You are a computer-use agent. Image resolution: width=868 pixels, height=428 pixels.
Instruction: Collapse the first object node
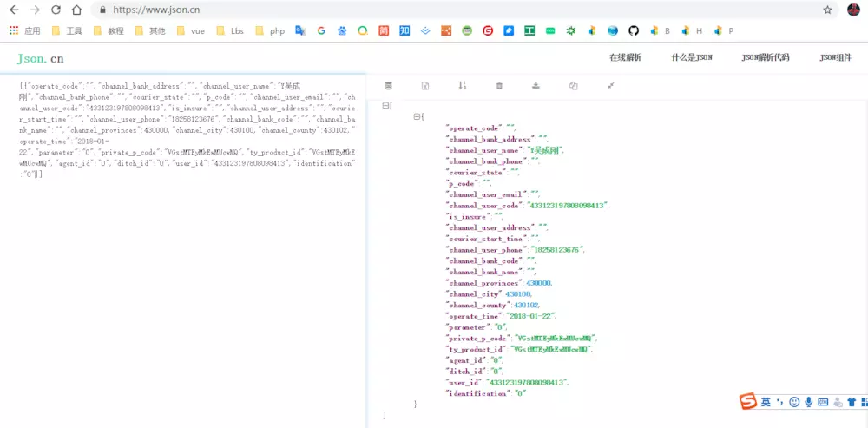coord(417,117)
